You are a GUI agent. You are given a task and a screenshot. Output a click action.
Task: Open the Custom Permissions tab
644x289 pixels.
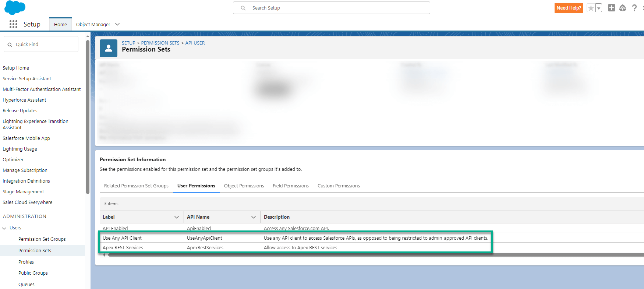point(339,186)
